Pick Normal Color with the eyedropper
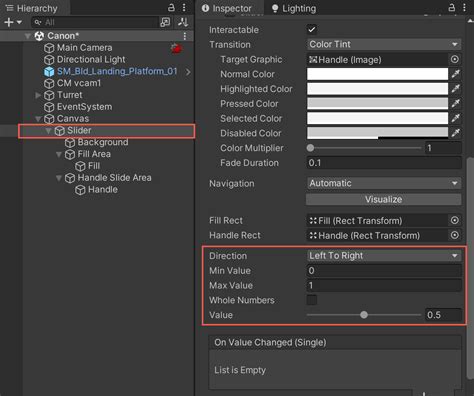Viewport: 474px width, 396px height. coord(456,74)
